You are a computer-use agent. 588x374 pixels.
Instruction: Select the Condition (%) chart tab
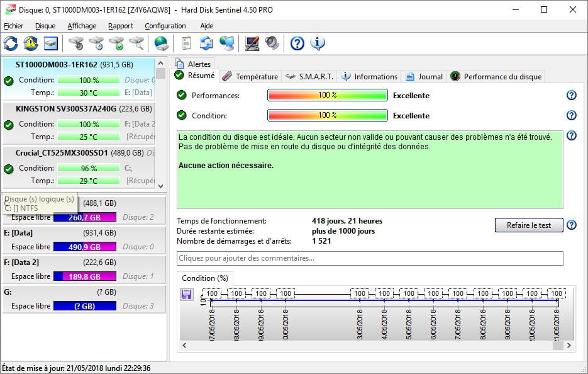tap(205, 278)
